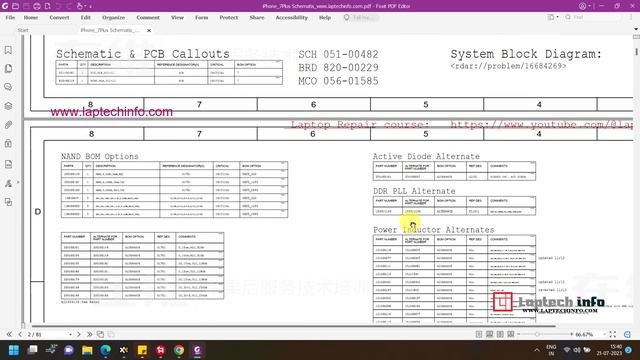Open the account dropdown arrow in title bar
This screenshot has height=360, width=640.
(589, 6)
